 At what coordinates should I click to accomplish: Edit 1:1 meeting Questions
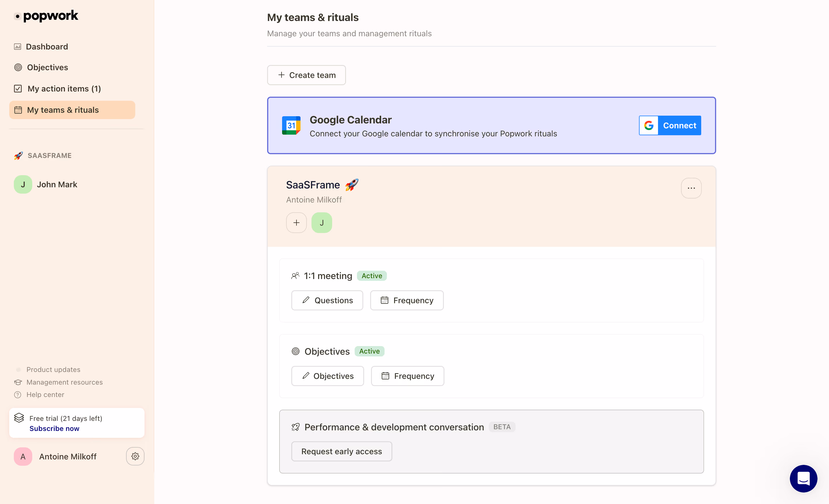(327, 301)
